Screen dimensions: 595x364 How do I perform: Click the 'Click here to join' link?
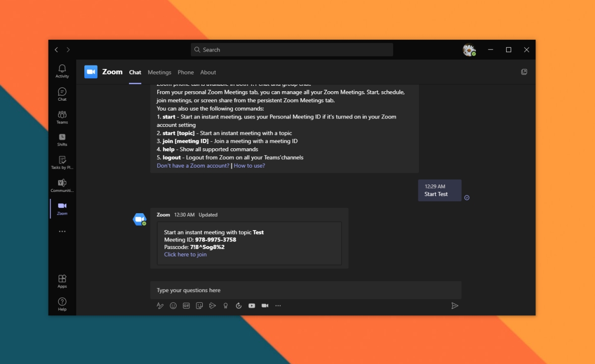click(x=185, y=254)
